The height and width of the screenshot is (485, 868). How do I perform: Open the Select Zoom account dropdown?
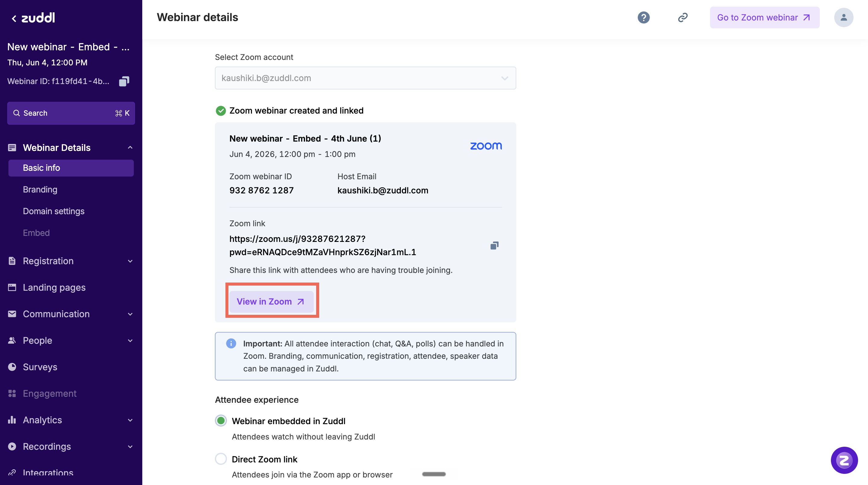(x=365, y=78)
